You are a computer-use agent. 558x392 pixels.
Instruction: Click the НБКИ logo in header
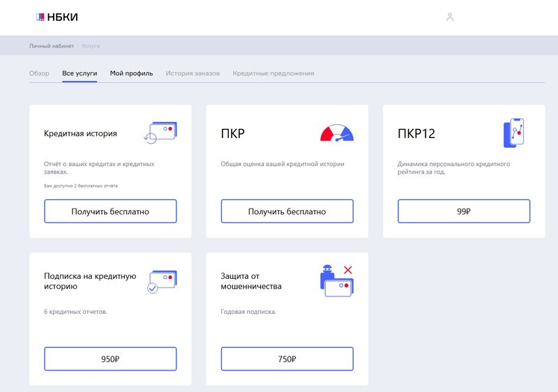click(56, 17)
